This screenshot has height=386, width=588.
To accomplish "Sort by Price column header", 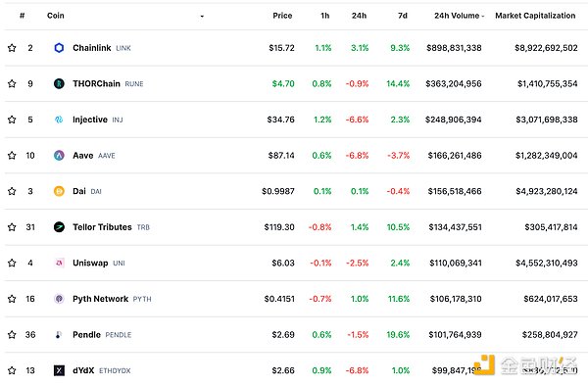I will [x=282, y=16].
